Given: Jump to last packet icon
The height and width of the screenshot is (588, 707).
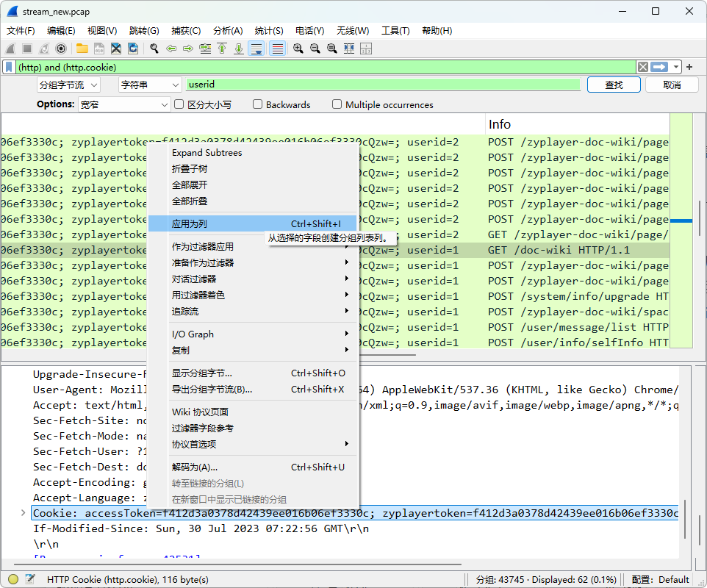Looking at the screenshot, I should (239, 49).
